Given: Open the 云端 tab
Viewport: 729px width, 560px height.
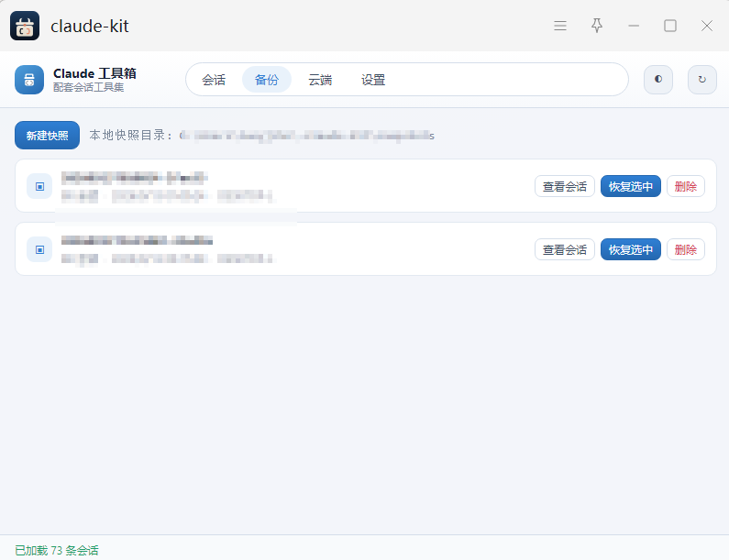Looking at the screenshot, I should point(320,80).
